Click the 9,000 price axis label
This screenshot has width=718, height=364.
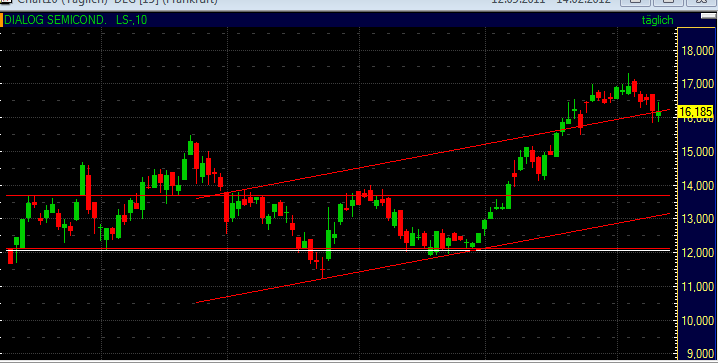(x=700, y=354)
